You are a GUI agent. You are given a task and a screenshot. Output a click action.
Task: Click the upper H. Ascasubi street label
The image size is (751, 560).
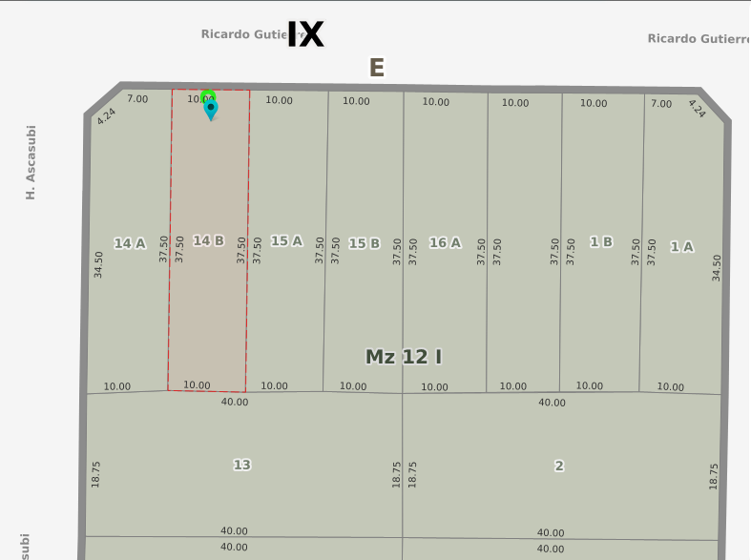click(x=31, y=162)
